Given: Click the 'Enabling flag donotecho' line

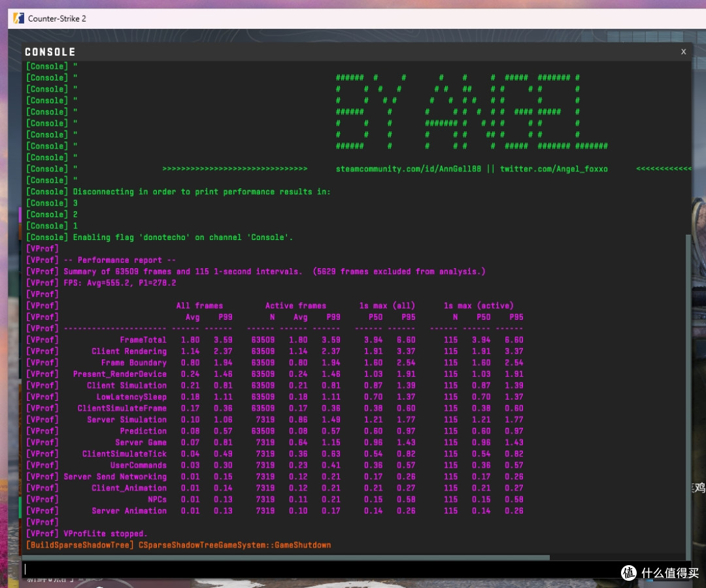Looking at the screenshot, I should coord(183,237).
